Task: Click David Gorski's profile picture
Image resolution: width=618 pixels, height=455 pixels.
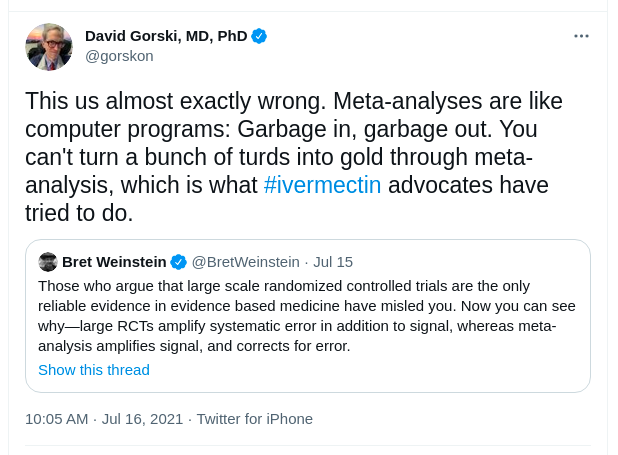Action: (x=49, y=47)
